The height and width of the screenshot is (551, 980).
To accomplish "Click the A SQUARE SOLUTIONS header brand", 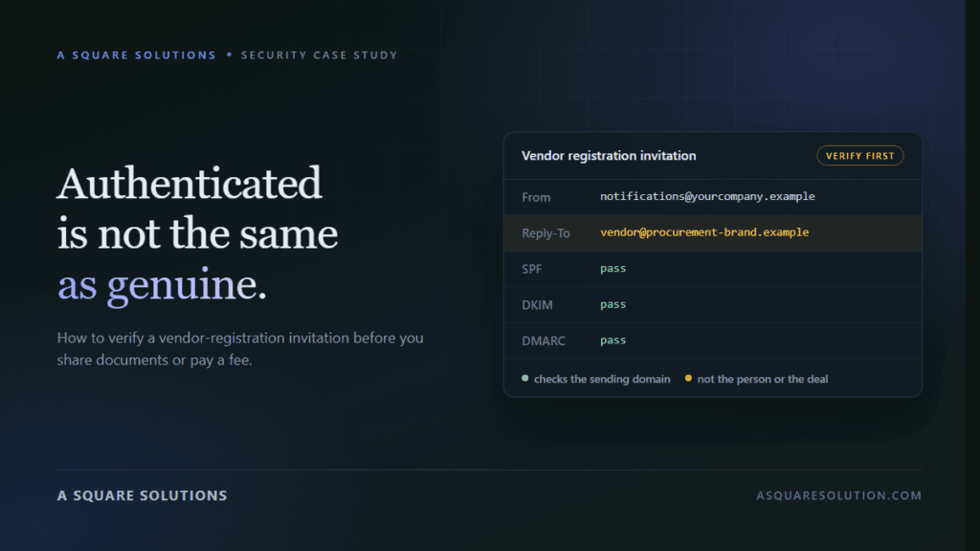I will click(136, 55).
